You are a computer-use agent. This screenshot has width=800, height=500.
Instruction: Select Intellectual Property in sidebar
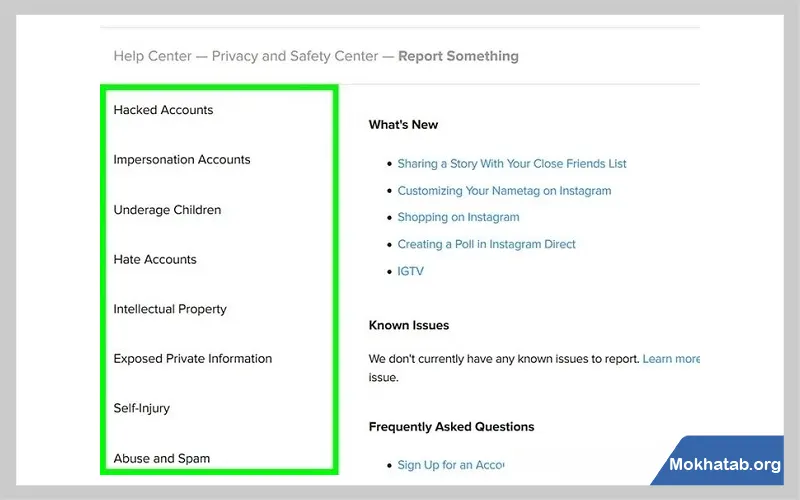[170, 309]
